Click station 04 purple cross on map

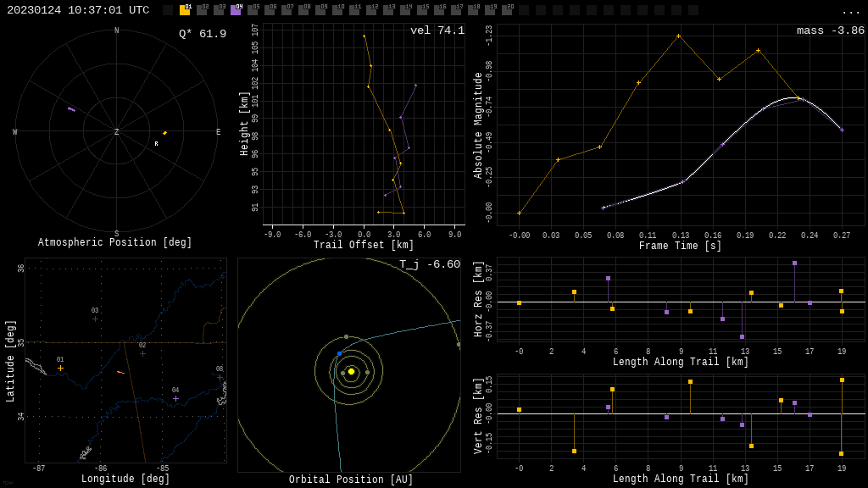175,398
